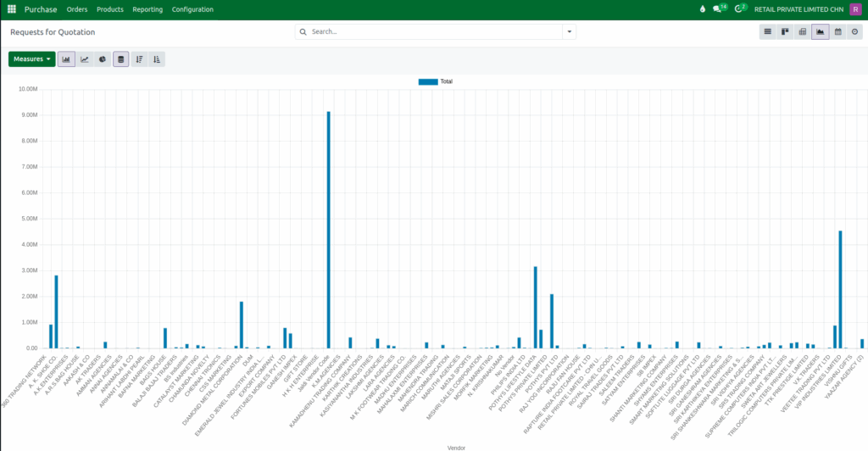Expand search filter options dropdown arrow
Viewport: 868px width, 451px height.
point(569,32)
